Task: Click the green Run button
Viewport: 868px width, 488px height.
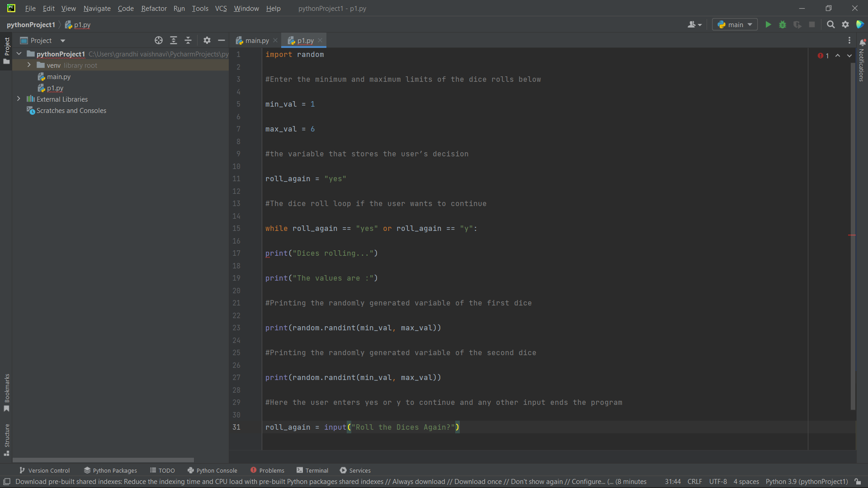Action: [x=768, y=25]
